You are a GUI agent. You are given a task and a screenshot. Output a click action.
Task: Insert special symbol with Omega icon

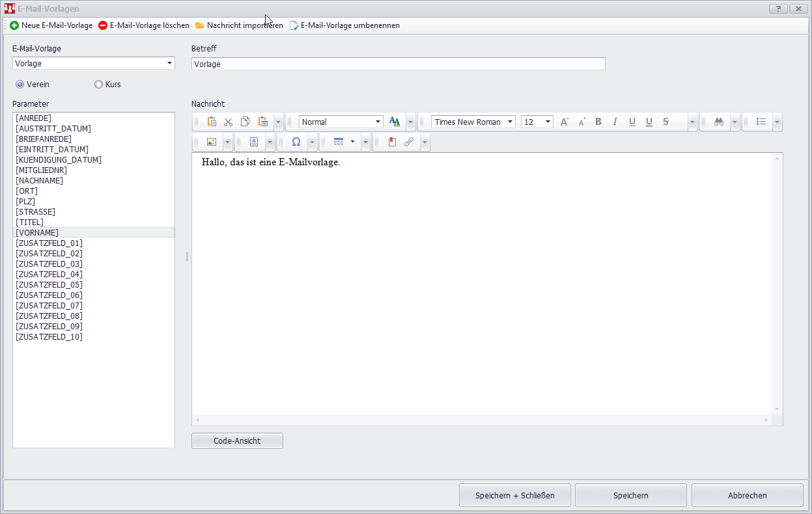coord(296,142)
